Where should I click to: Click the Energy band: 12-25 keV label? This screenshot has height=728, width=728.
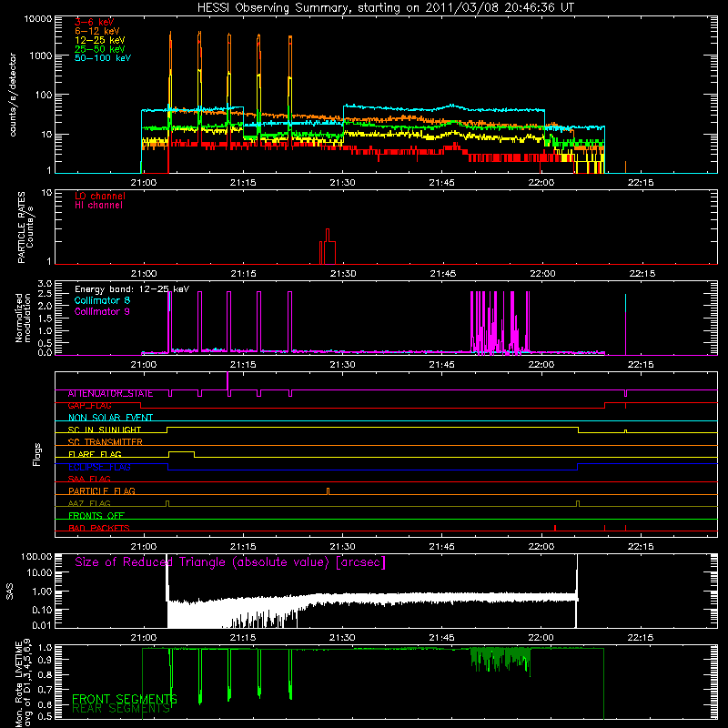pos(132,289)
